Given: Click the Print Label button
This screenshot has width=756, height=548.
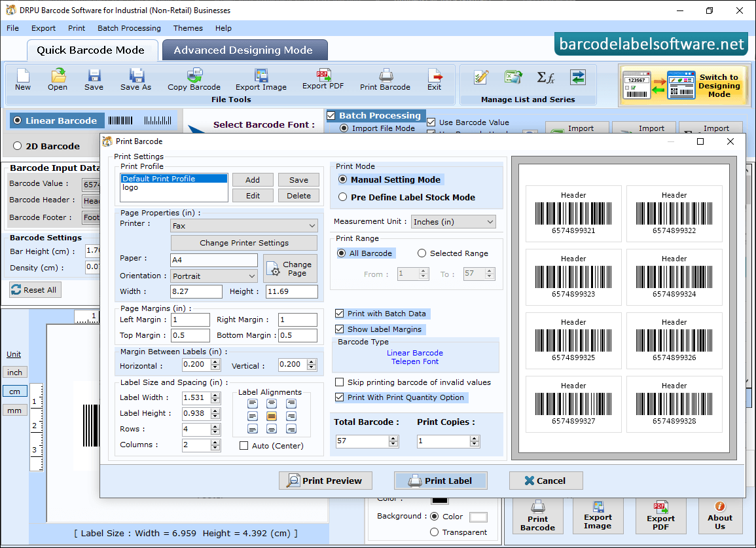Looking at the screenshot, I should [441, 481].
